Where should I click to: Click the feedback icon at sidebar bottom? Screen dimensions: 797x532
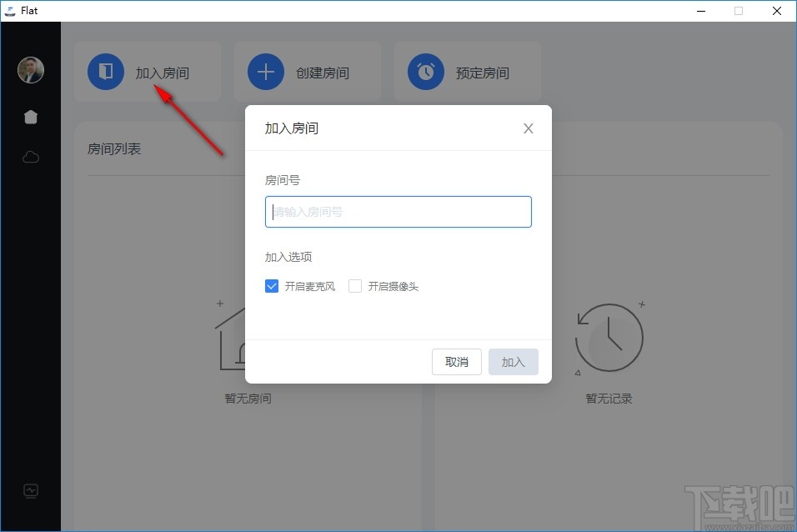tap(30, 491)
